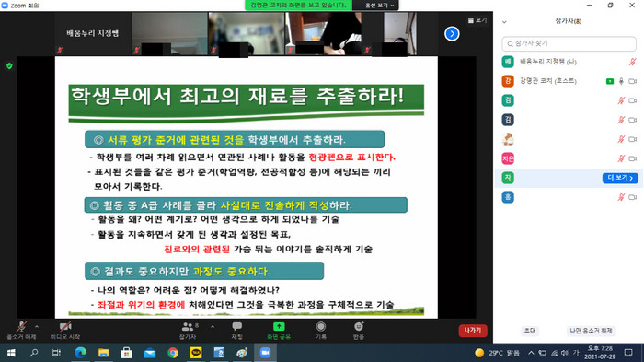Collapse the participants panel chevron

click(504, 22)
